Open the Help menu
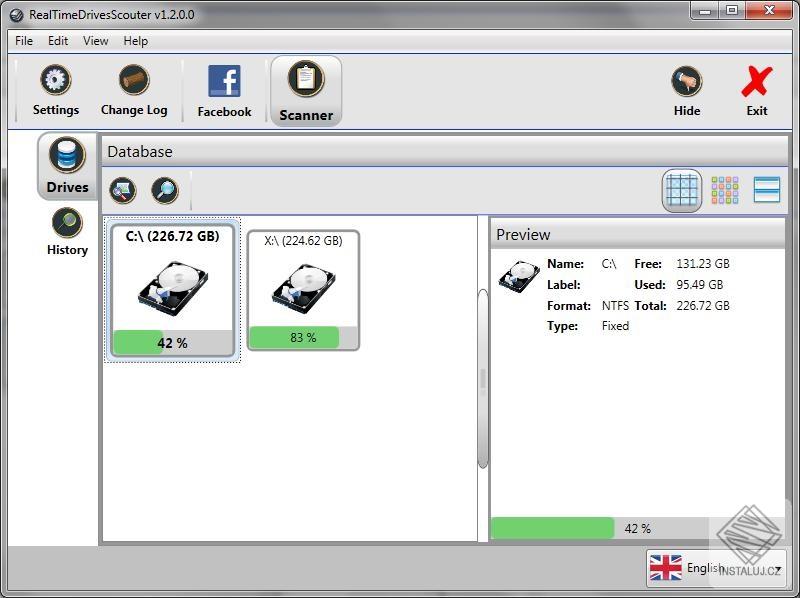The height and width of the screenshot is (598, 800). 133,41
